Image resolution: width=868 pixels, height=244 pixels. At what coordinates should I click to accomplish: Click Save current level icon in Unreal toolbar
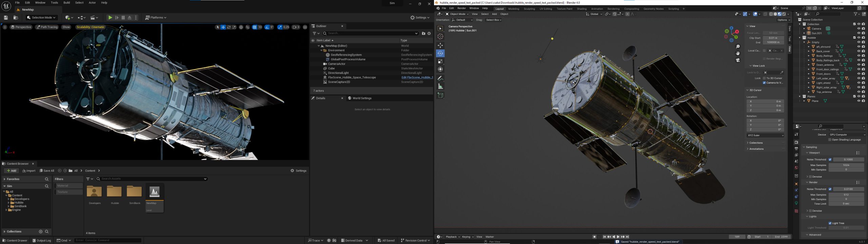pos(6,18)
